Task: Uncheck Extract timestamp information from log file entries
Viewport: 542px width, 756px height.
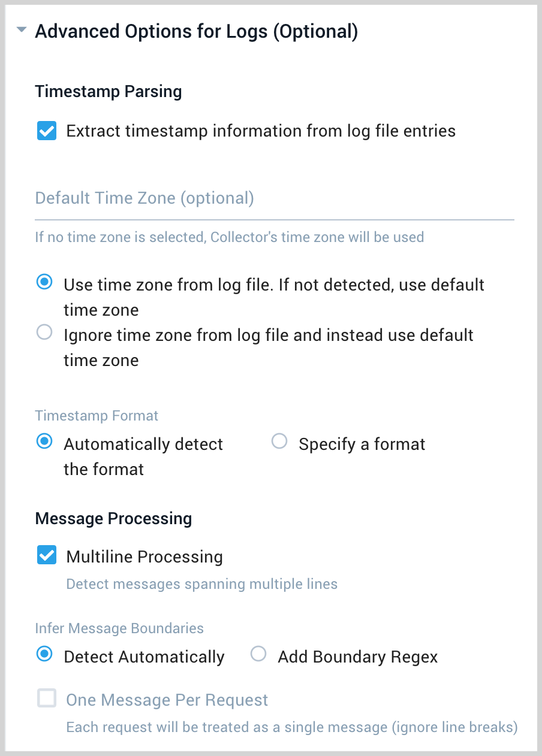Action: point(47,131)
